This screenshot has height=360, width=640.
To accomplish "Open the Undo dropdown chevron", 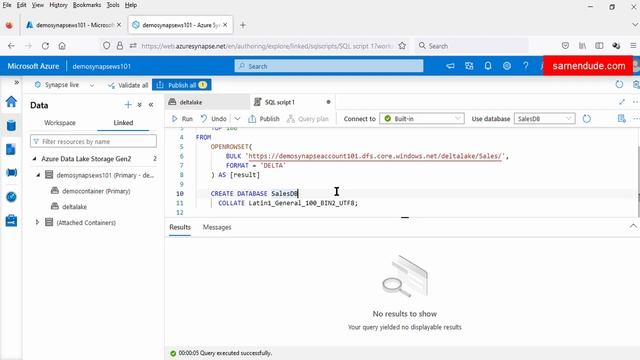I will 237,119.
